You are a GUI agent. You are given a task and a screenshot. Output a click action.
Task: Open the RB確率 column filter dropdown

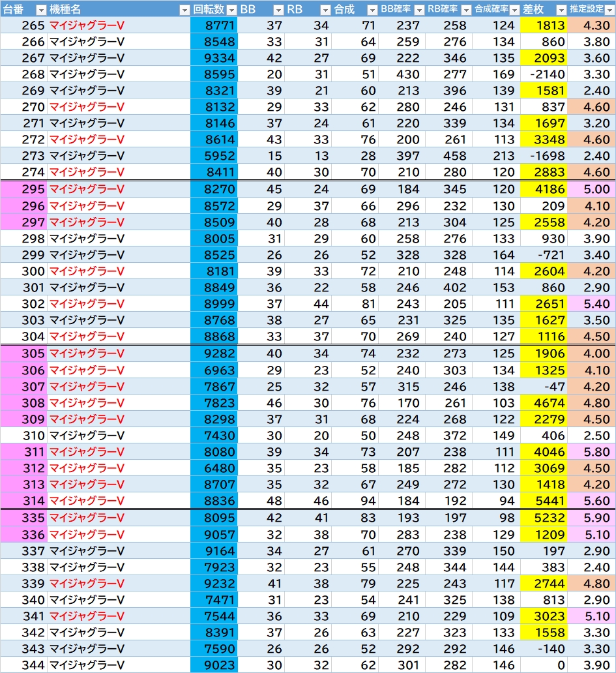(x=466, y=10)
